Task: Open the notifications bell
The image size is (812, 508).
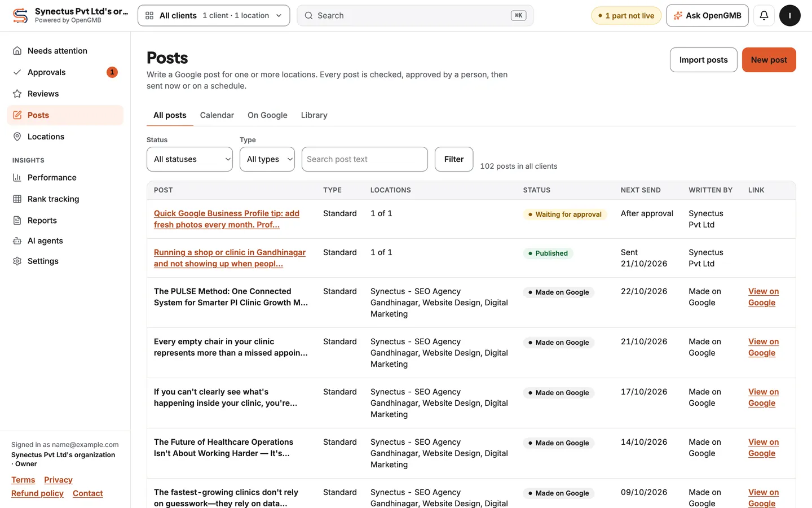Action: (x=764, y=16)
